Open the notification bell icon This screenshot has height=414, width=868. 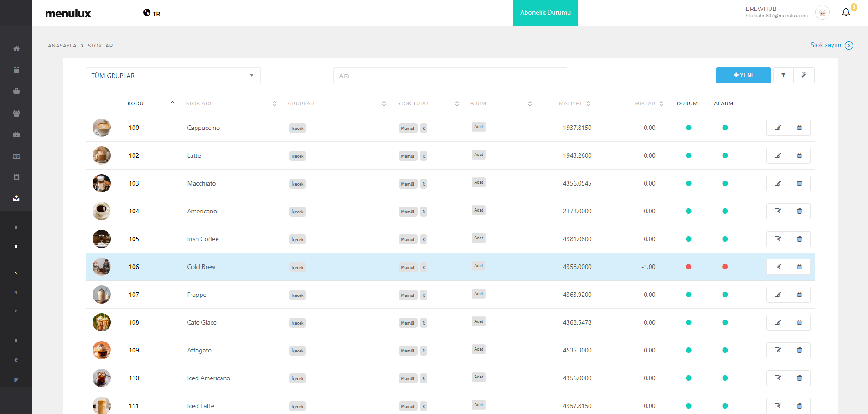(x=846, y=12)
